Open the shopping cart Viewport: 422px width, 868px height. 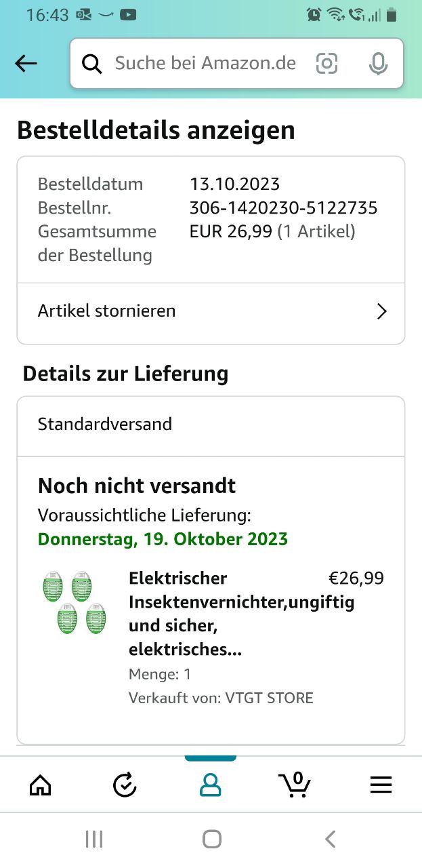295,785
